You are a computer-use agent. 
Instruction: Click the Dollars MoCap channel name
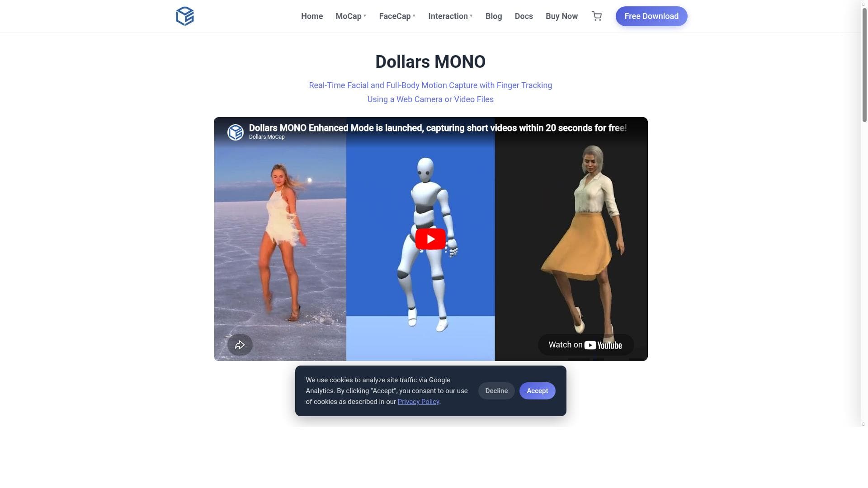click(267, 137)
